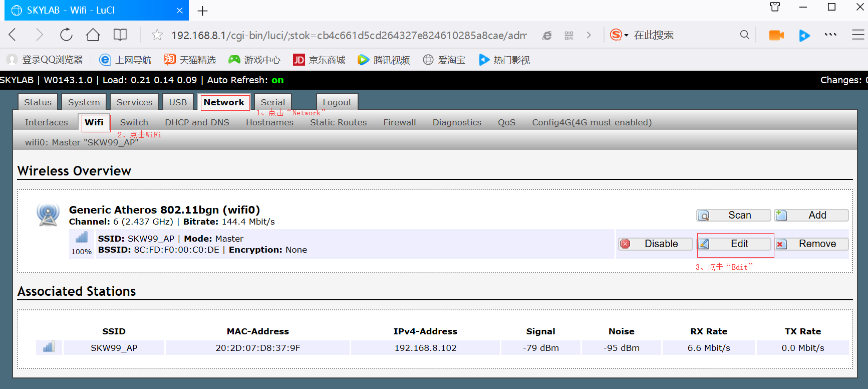868x389 pixels.
Task: Scan for wireless networks
Action: click(734, 215)
